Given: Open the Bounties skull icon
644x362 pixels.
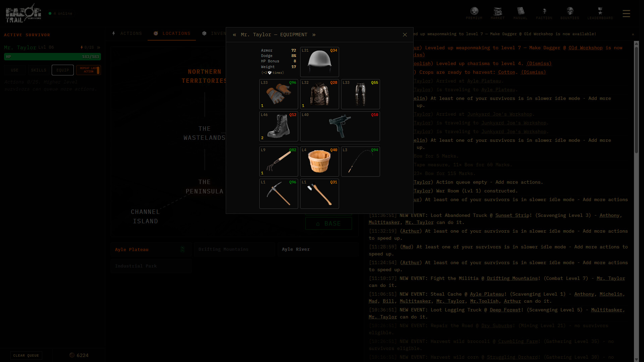Looking at the screenshot, I should click(570, 13).
